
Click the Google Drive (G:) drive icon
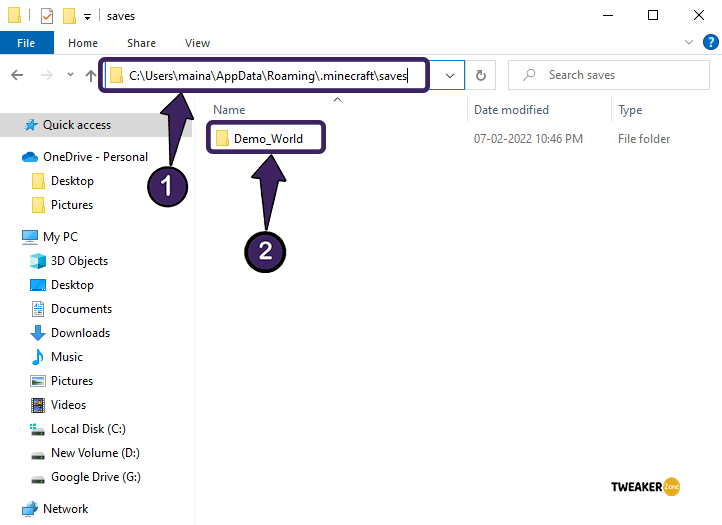point(38,479)
